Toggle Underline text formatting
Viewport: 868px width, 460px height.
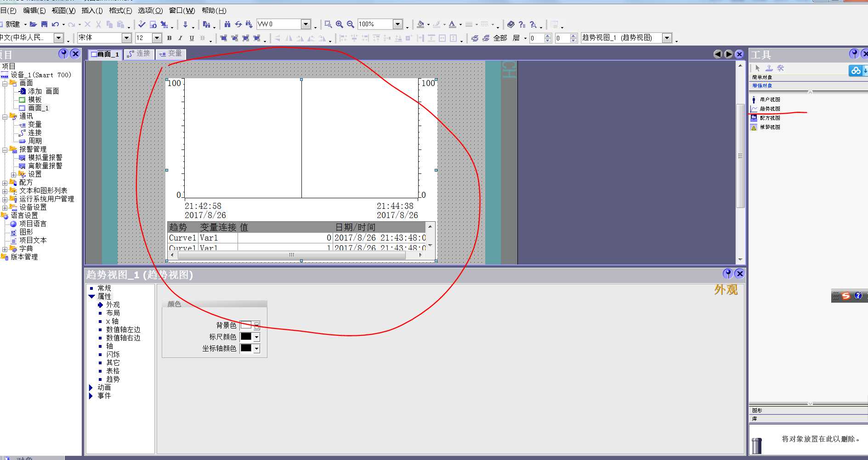[192, 38]
